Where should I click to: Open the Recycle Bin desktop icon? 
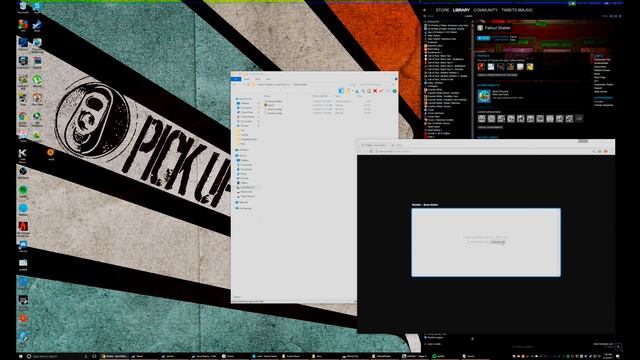click(x=23, y=7)
